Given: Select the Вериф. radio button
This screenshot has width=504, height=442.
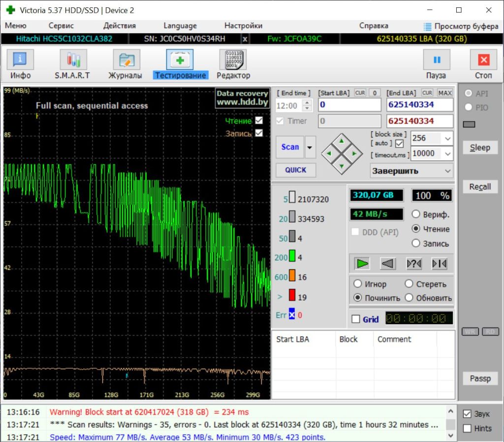Looking at the screenshot, I should tap(416, 214).
